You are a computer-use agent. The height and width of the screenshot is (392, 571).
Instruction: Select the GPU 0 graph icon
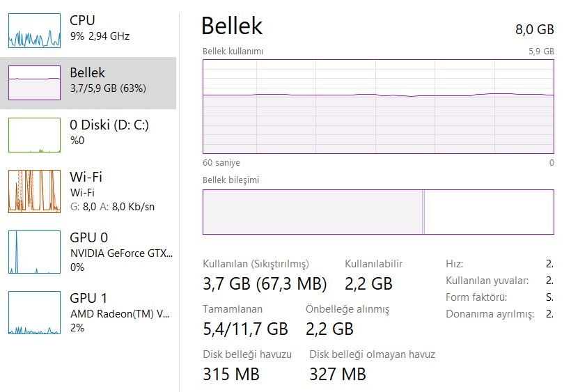tap(34, 252)
